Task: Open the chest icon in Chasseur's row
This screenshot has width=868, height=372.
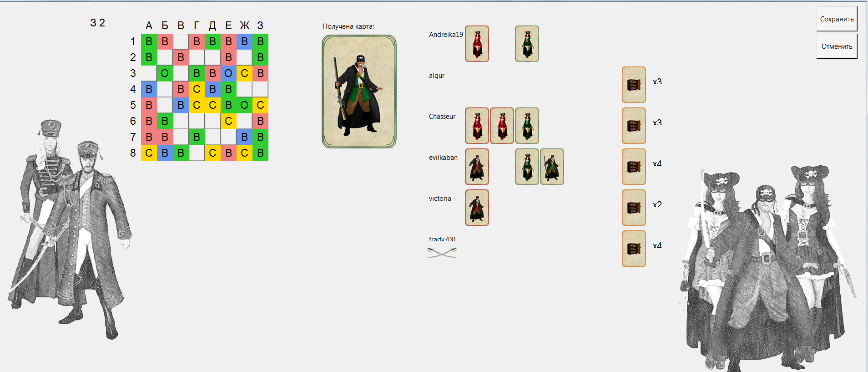Action: [x=634, y=126]
